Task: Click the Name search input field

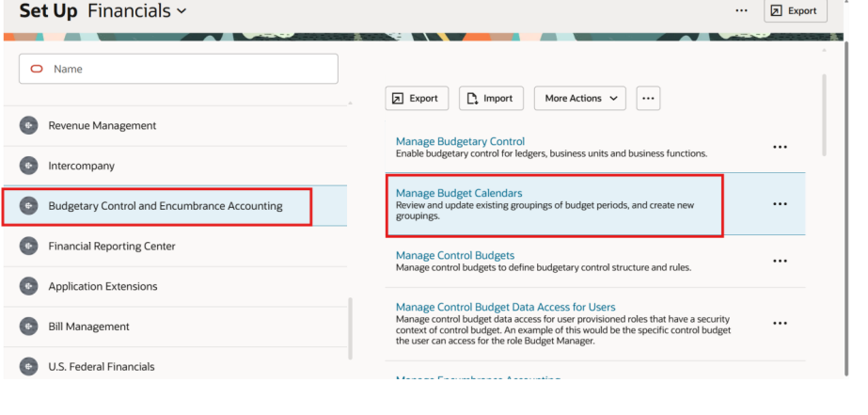Action: pos(188,69)
